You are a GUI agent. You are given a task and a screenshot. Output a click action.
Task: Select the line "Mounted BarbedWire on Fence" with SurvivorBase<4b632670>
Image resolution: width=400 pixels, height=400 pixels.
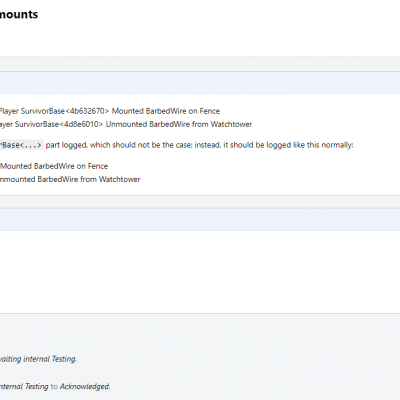tap(110, 111)
